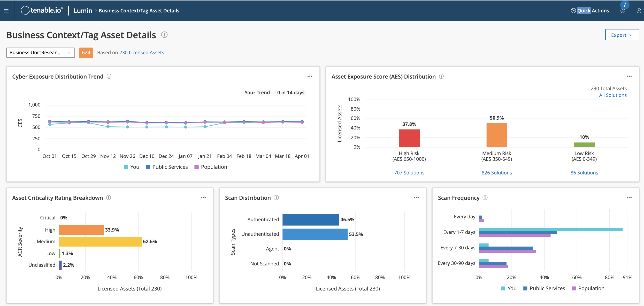
Task: Open more options for Scan Distribution panel
Action: 416,197
